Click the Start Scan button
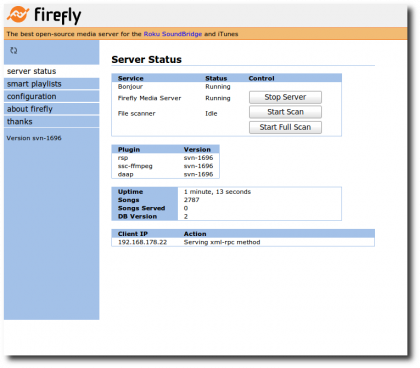 (x=285, y=112)
